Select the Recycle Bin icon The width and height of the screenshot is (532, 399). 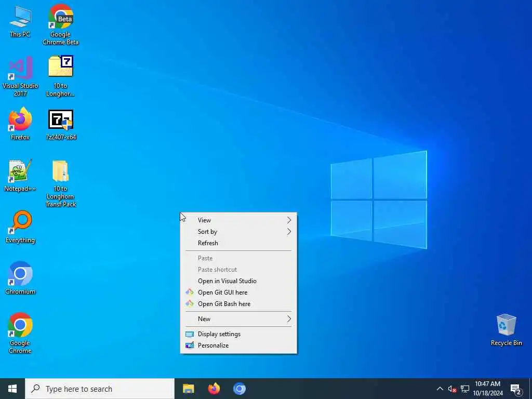pos(506,329)
